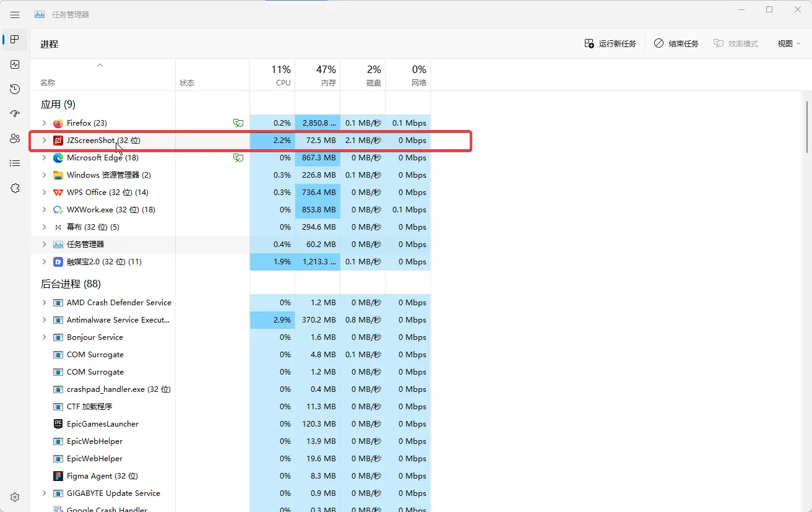Click the 幕布 app icon

(x=58, y=227)
